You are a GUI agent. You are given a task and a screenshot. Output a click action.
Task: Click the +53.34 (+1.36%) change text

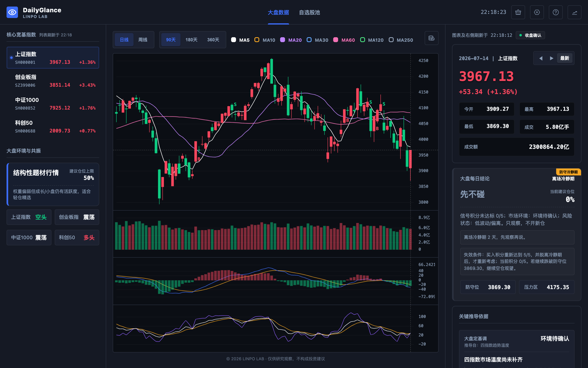488,92
